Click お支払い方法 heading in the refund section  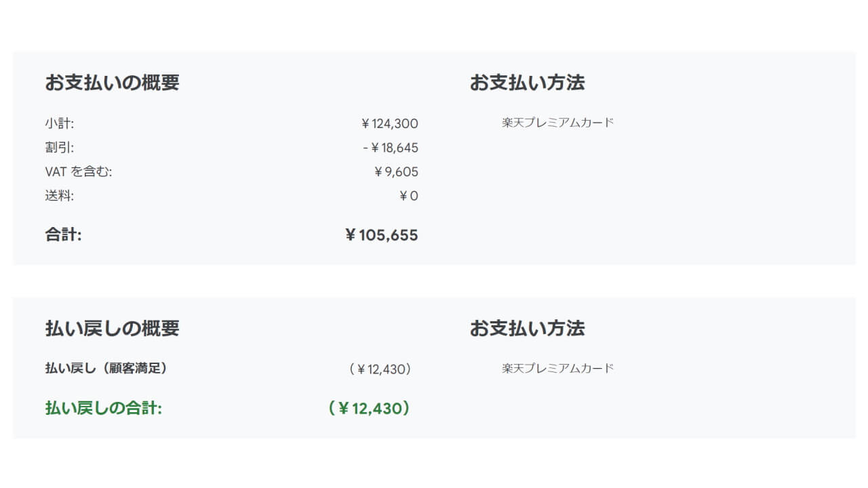527,328
